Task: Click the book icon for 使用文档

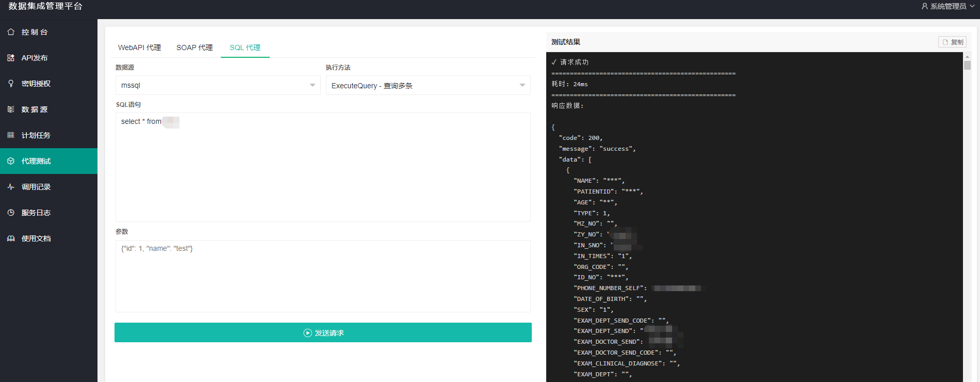Action: pyautogui.click(x=11, y=238)
